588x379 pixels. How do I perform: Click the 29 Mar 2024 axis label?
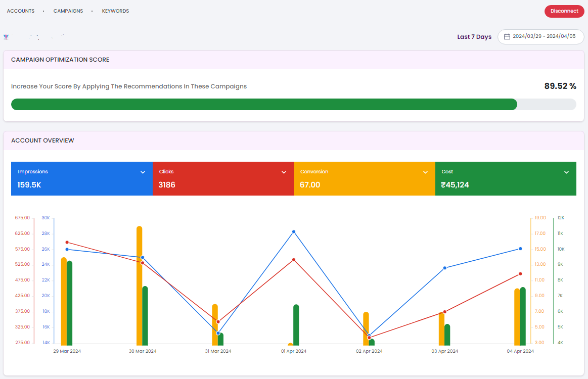(67, 351)
